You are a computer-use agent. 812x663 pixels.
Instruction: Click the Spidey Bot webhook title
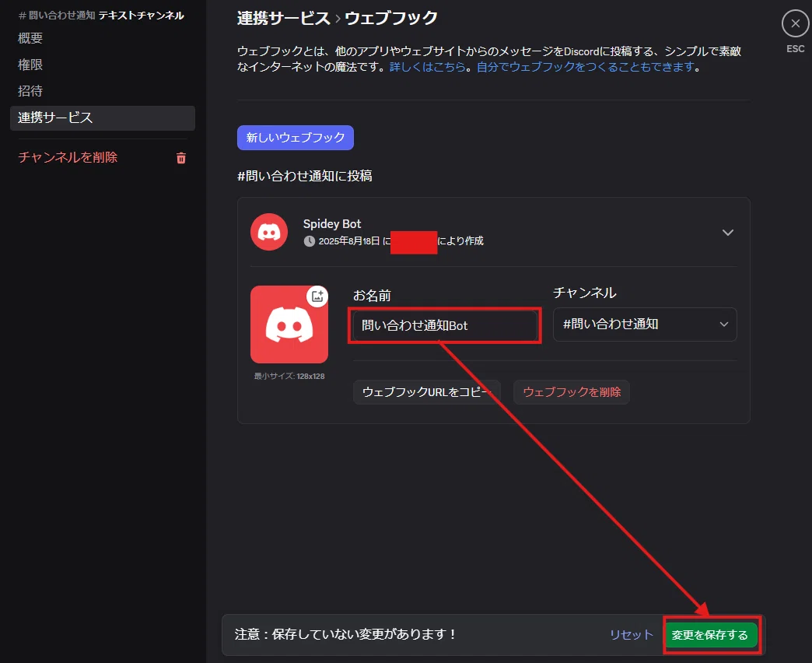332,224
